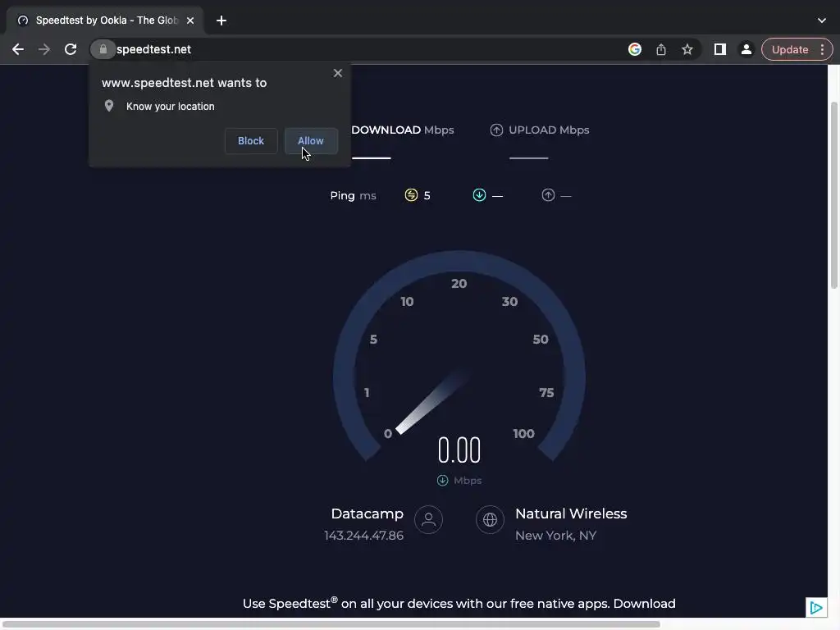Click the AdChoices icon at bottom right
Screen dimensions: 840x630
(x=816, y=608)
